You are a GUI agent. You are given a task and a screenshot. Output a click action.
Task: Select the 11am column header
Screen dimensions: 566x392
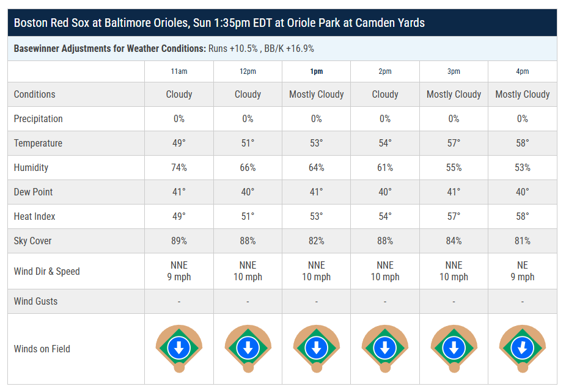point(179,71)
